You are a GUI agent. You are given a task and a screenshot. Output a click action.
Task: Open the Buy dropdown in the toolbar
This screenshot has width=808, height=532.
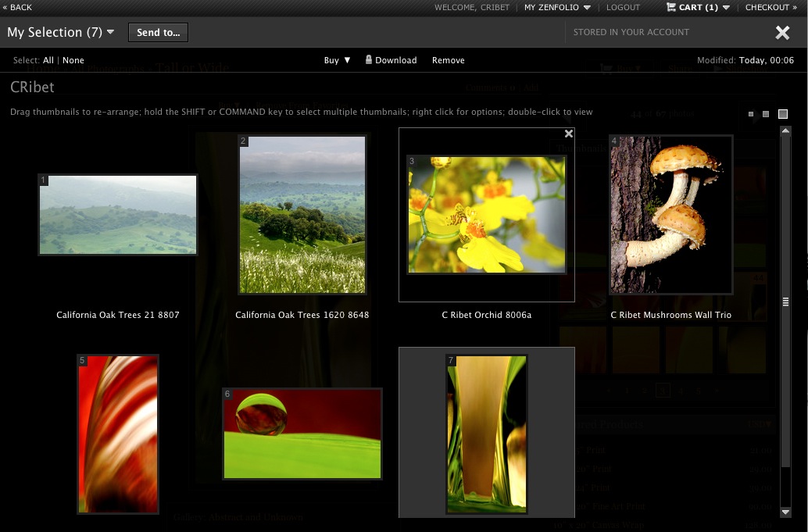pyautogui.click(x=336, y=59)
